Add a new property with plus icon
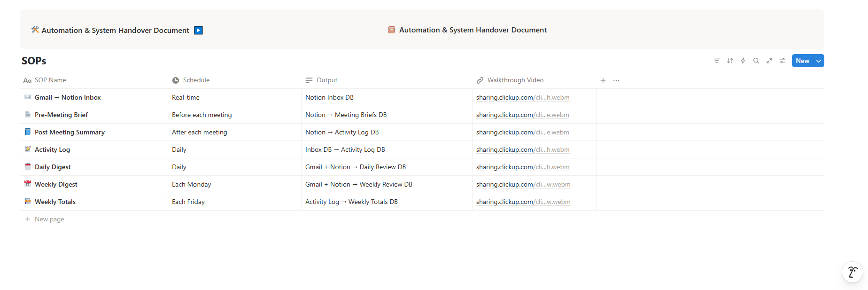 pos(603,80)
